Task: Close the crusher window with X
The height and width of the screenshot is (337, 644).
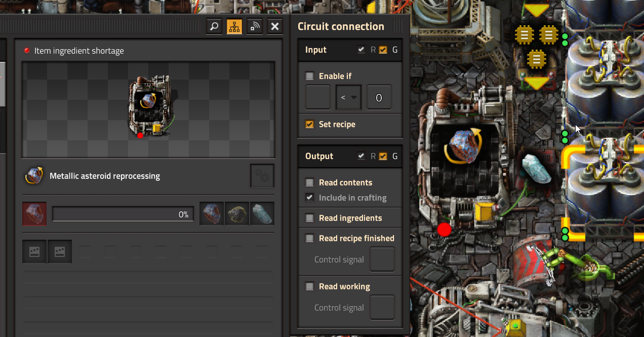Action: 275,26
